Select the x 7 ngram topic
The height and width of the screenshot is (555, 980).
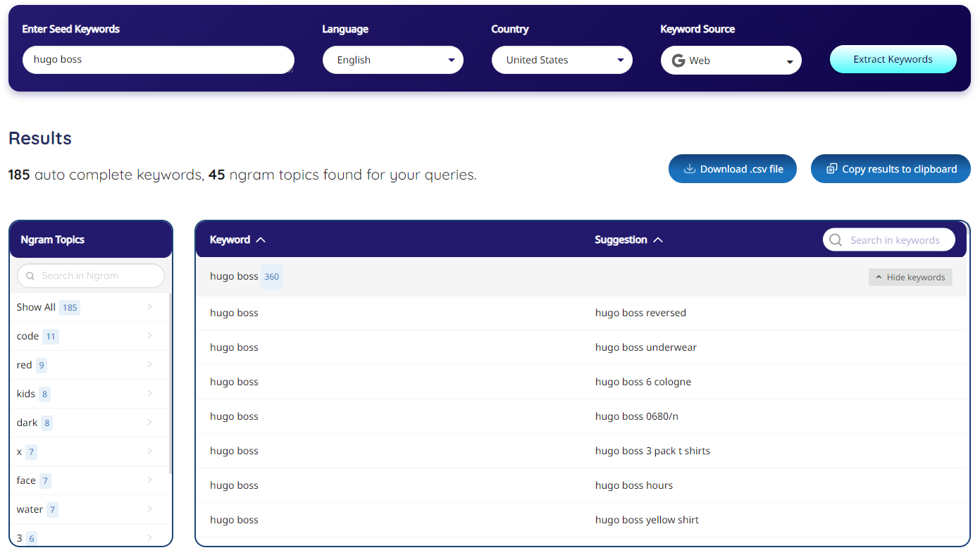[89, 451]
